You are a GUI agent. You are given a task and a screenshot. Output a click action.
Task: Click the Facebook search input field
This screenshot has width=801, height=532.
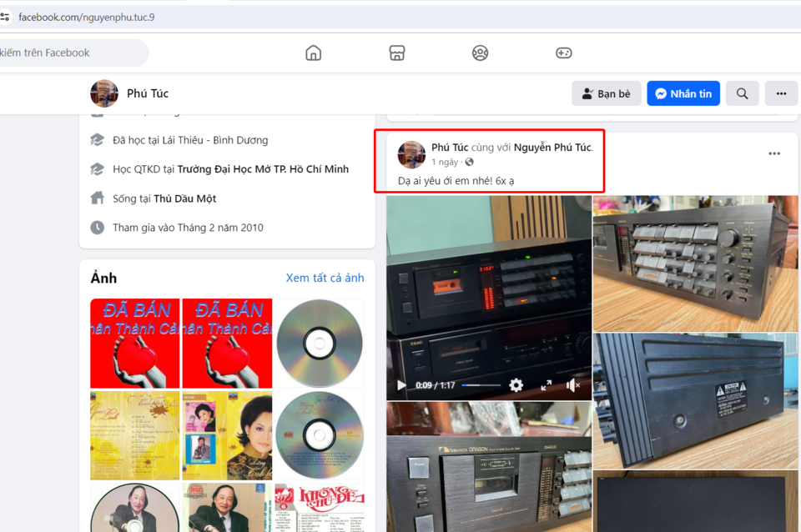pos(72,53)
